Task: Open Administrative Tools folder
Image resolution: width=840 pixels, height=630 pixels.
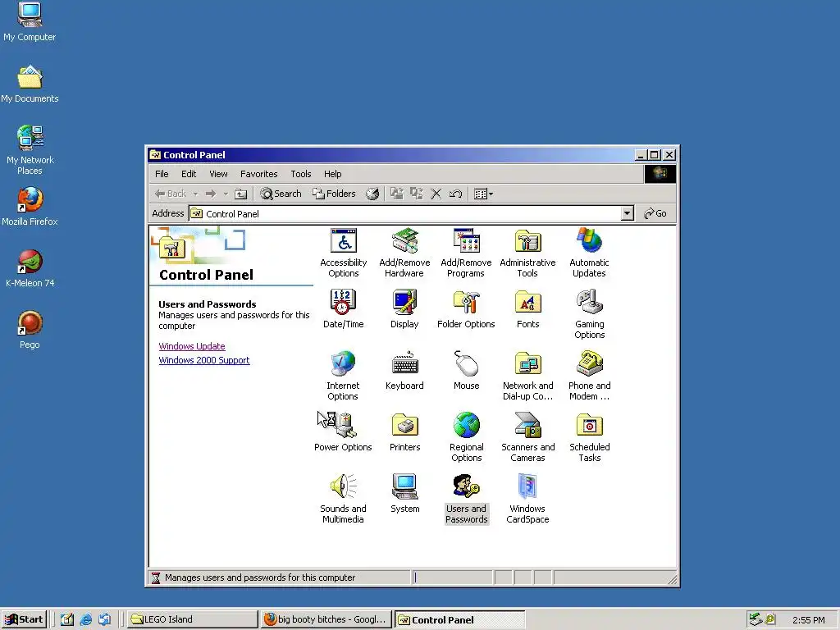Action: (x=527, y=253)
